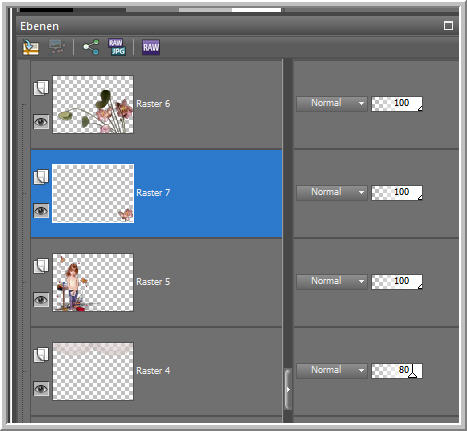467x431 pixels.
Task: Hide the Raster 6 layer
Action: (x=41, y=122)
